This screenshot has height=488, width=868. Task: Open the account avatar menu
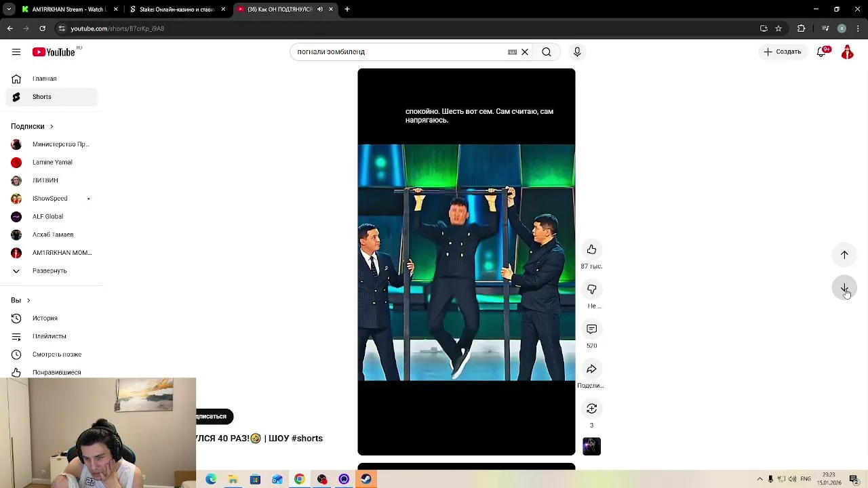(x=848, y=52)
